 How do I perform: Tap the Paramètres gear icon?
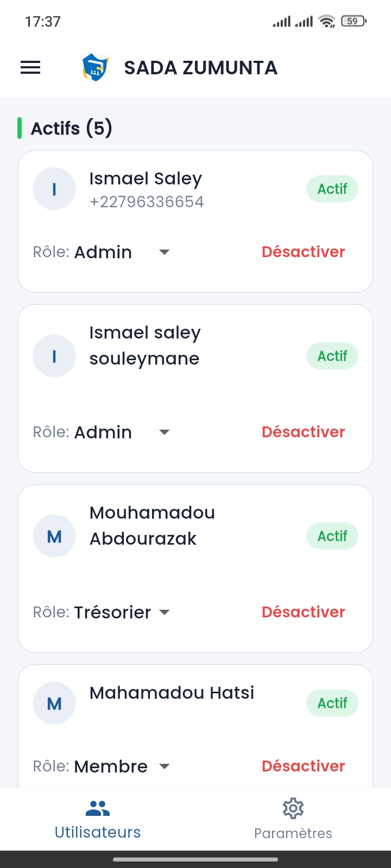point(293,808)
